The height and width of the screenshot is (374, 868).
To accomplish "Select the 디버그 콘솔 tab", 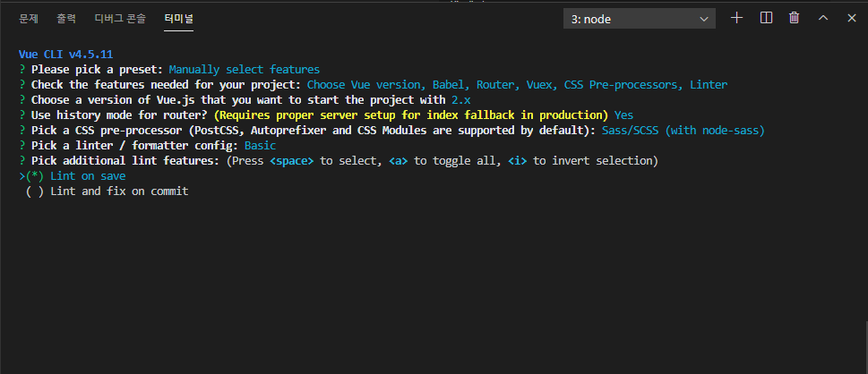I will [x=120, y=18].
